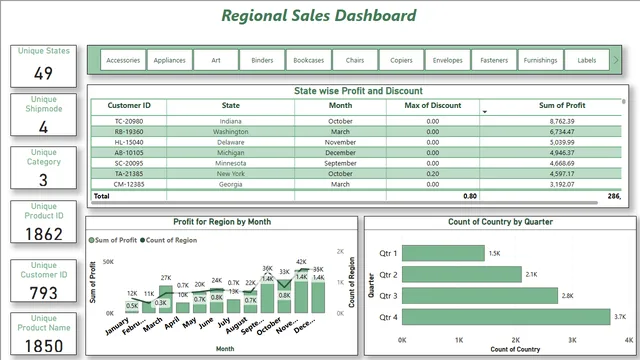Filter by Envelopes sub-category
The image size is (640, 360).
[x=447, y=60]
